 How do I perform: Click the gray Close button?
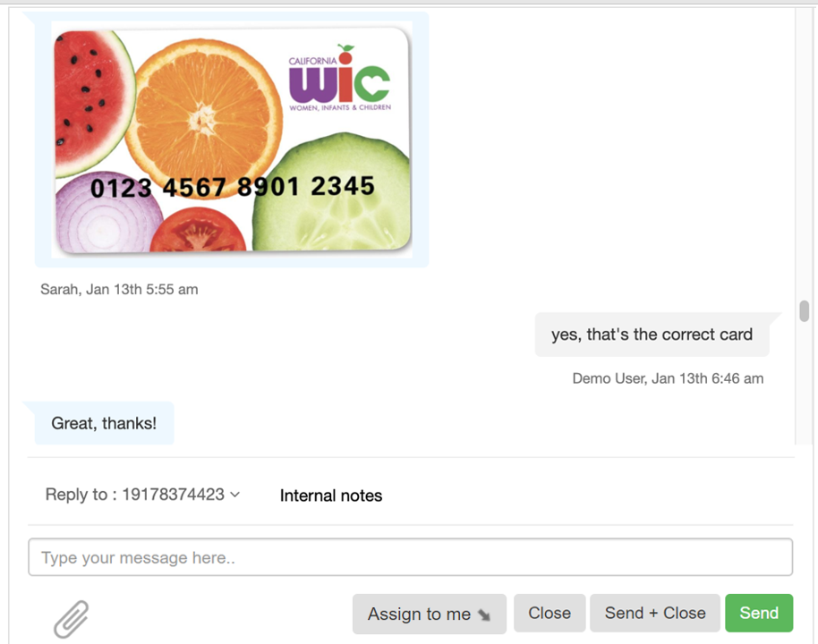pos(550,613)
